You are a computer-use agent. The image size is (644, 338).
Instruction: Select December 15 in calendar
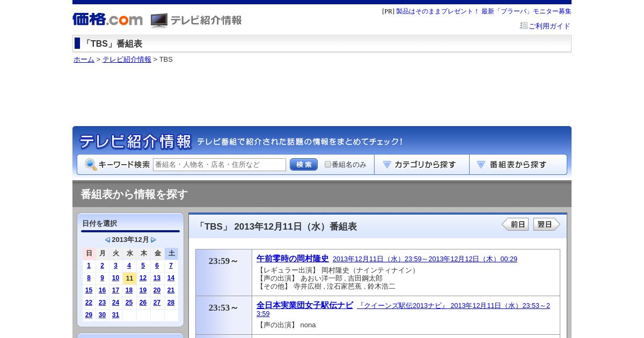[x=89, y=290]
